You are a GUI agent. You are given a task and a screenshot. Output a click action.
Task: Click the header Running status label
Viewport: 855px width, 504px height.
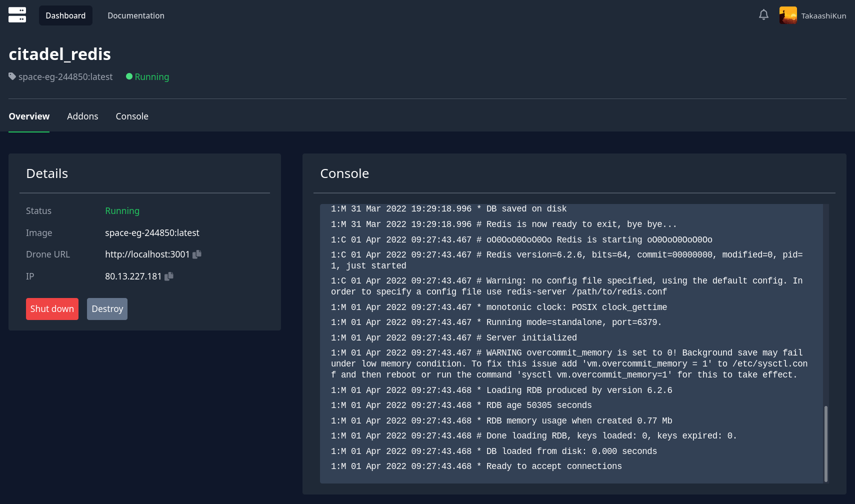[x=152, y=77]
